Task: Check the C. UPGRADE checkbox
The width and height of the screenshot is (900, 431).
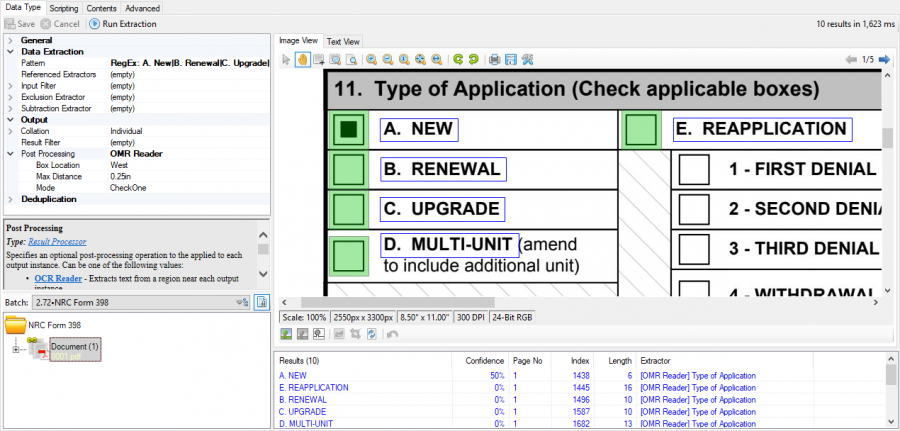Action: tap(349, 209)
